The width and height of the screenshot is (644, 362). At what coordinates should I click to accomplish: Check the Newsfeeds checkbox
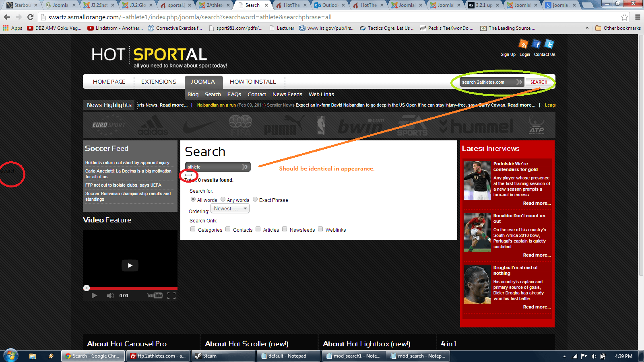tap(285, 229)
